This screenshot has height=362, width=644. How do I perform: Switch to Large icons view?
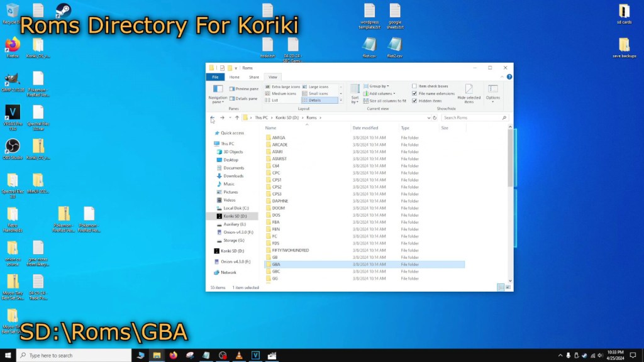[x=319, y=86]
